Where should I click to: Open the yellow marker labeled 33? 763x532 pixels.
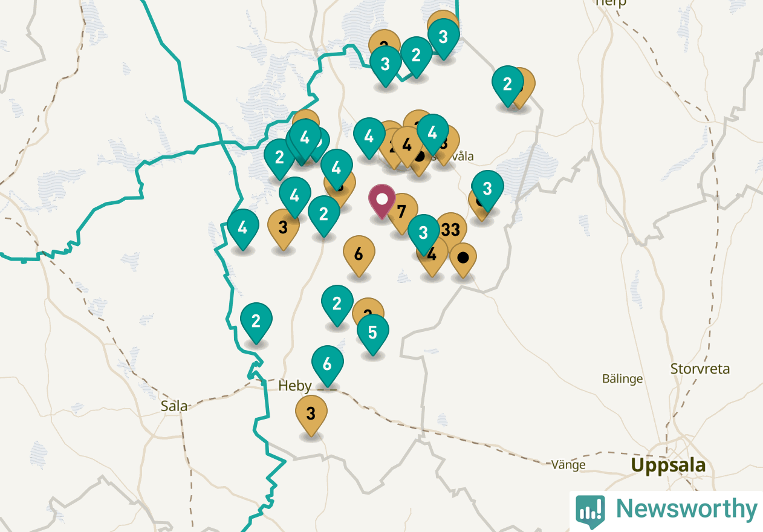452,229
